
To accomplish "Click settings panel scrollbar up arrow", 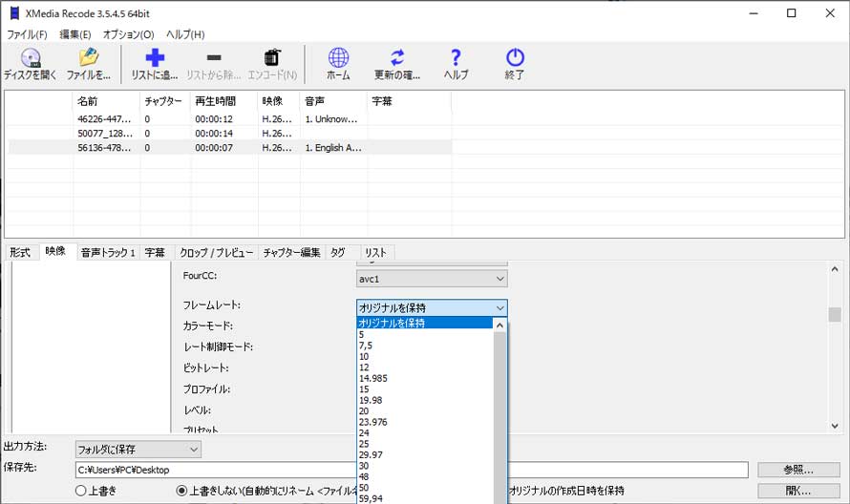I will [x=835, y=269].
